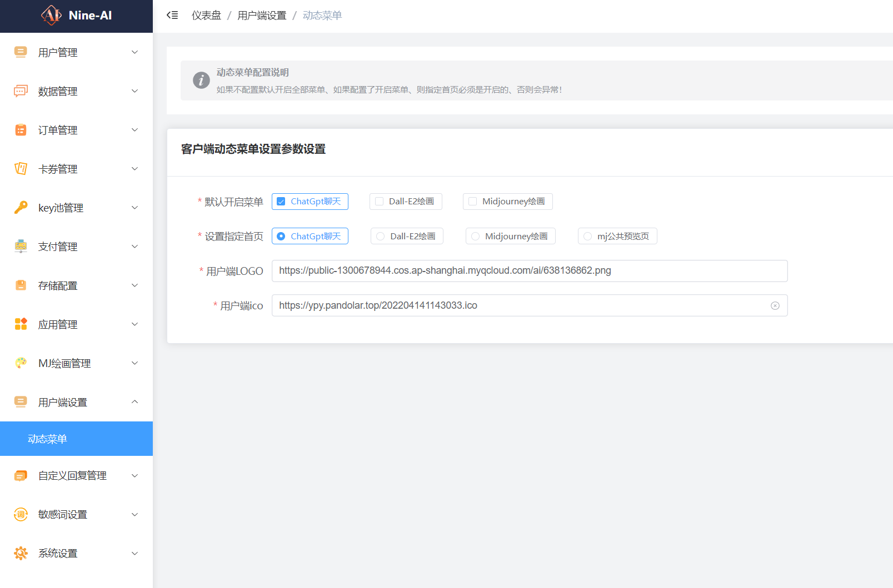Clear the 用户端ico field with the X icon
The height and width of the screenshot is (588, 893).
coord(775,306)
